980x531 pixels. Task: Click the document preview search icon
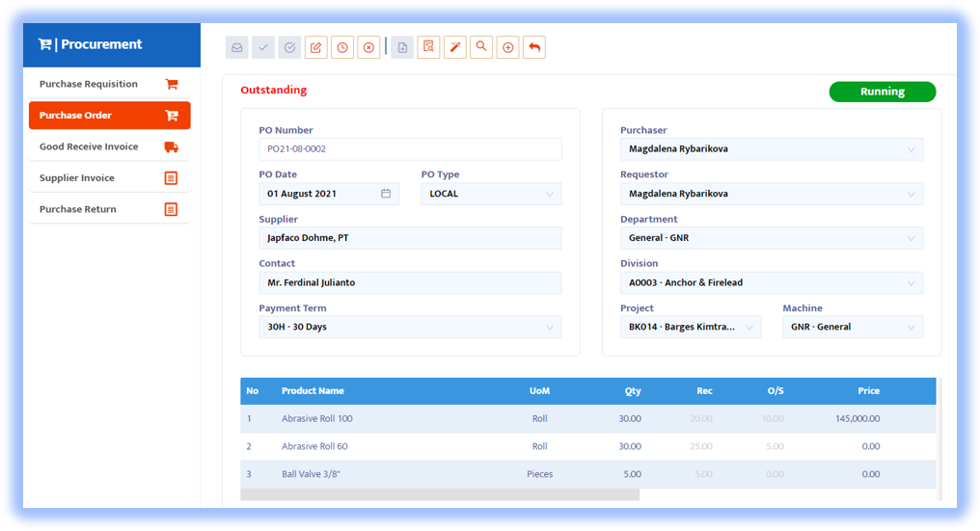(429, 47)
